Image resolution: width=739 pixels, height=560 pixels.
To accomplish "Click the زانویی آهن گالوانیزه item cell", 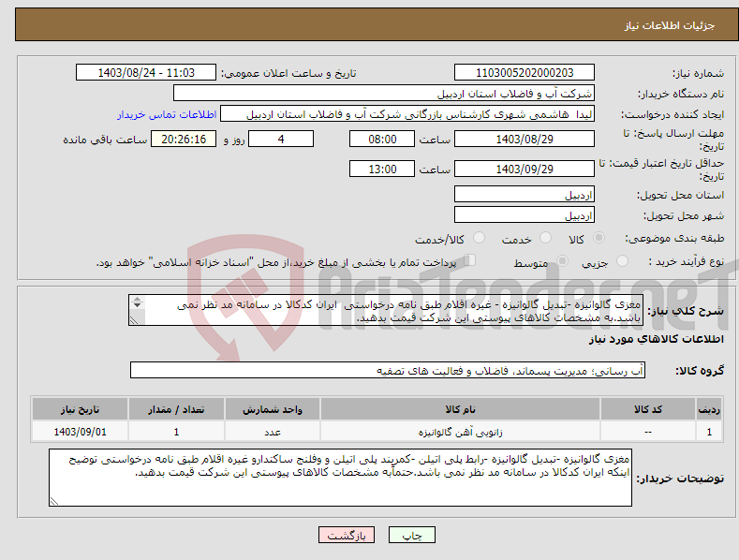I will pyautogui.click(x=461, y=432).
